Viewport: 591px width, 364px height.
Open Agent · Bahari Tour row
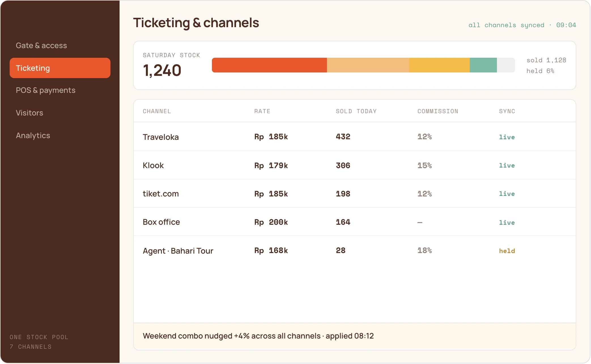click(x=355, y=250)
